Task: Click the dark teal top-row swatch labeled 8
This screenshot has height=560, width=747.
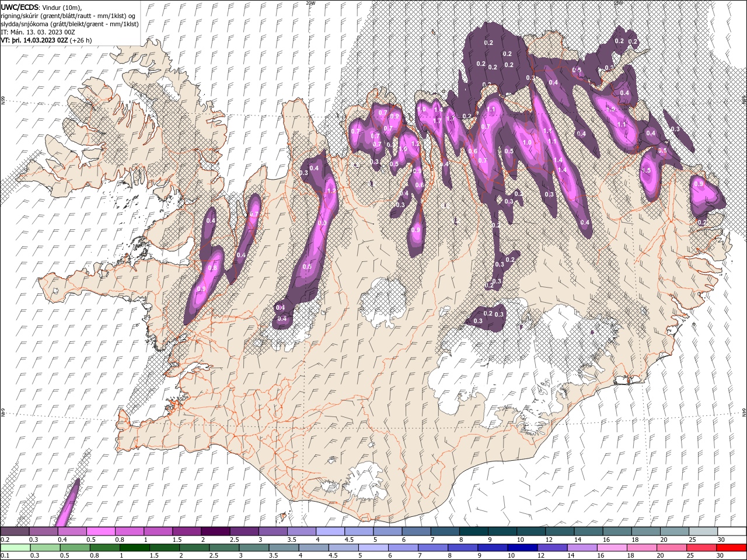Action: (x=473, y=531)
